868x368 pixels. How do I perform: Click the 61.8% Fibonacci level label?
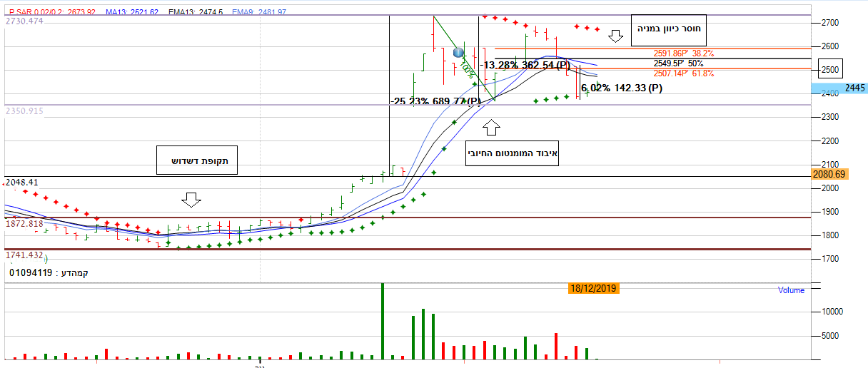[x=683, y=73]
